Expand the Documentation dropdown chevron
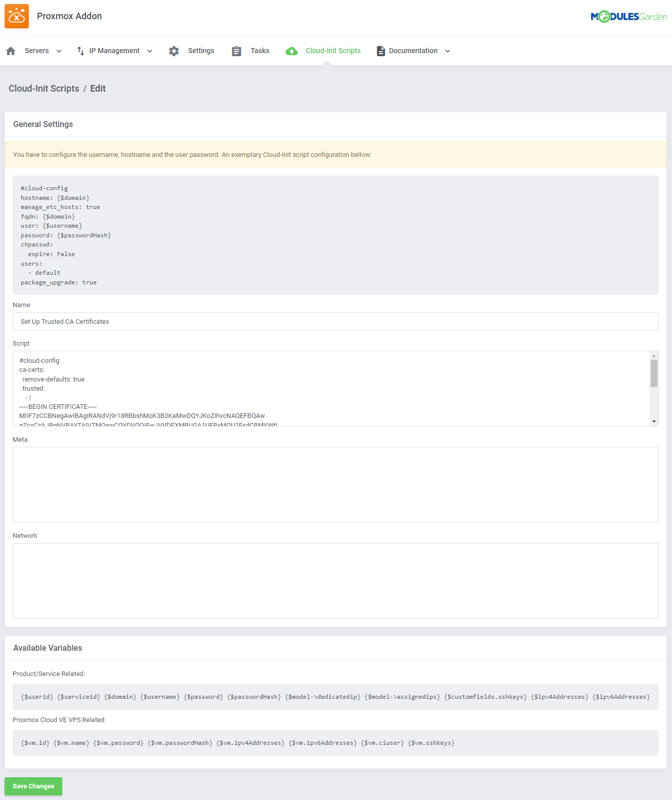672x800 pixels. point(448,51)
